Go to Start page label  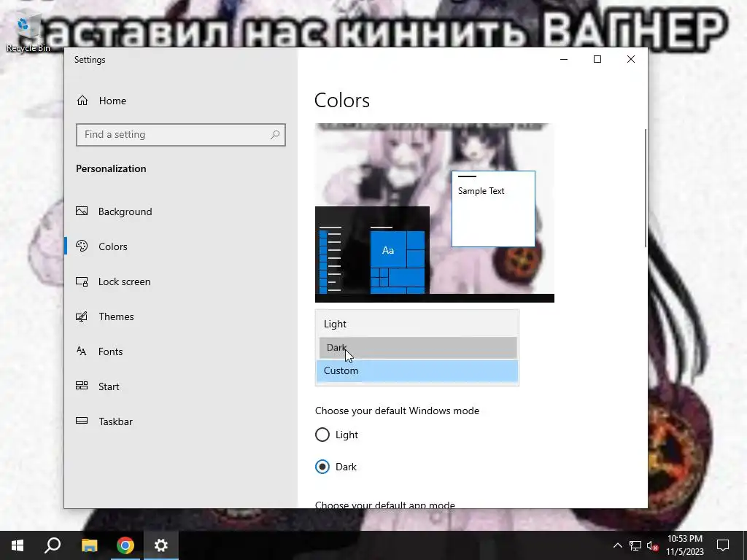(109, 386)
